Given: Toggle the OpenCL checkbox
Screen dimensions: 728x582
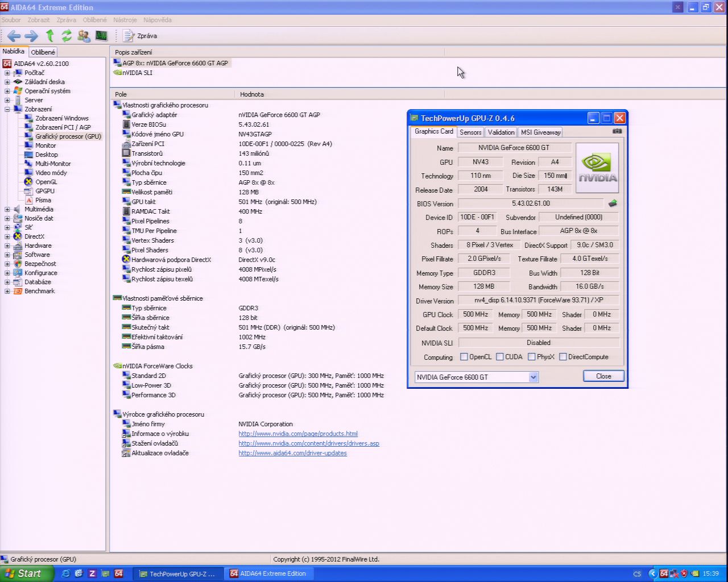Looking at the screenshot, I should [x=464, y=357].
